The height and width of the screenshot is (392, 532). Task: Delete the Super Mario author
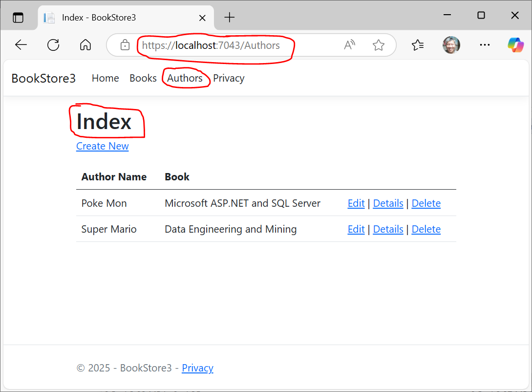(x=426, y=229)
